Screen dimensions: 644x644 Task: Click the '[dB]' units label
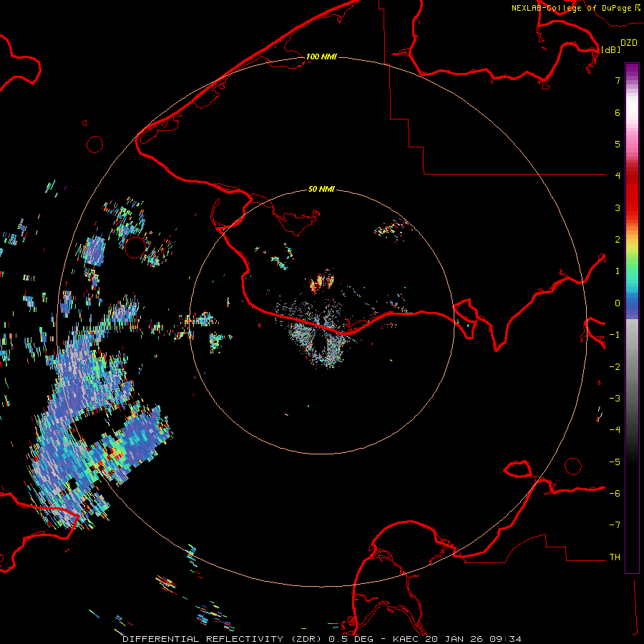[610, 49]
